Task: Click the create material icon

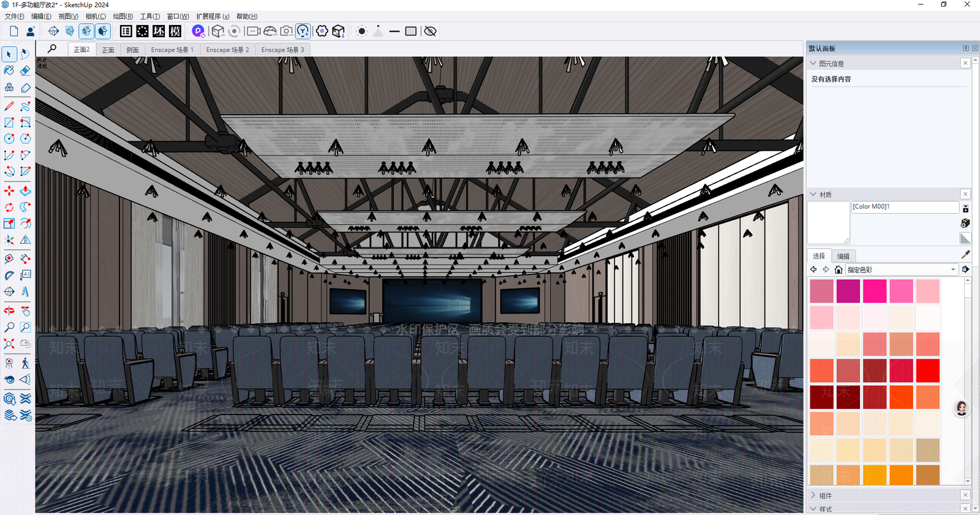Action: point(965,224)
